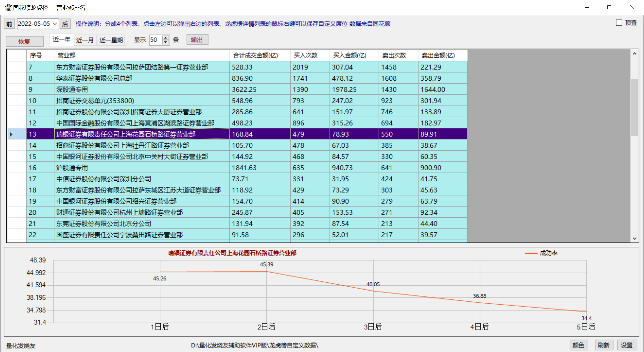The width and height of the screenshot is (644, 352).
Task: Sort by 卖出金额(亿) column header
Action: 443,55
